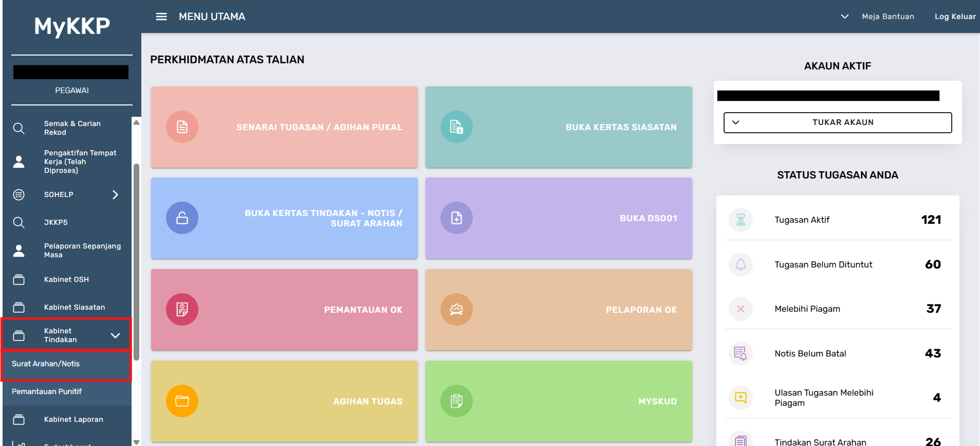Expand the SOHELP sidebar submenu arrow
980x446 pixels.
(115, 194)
